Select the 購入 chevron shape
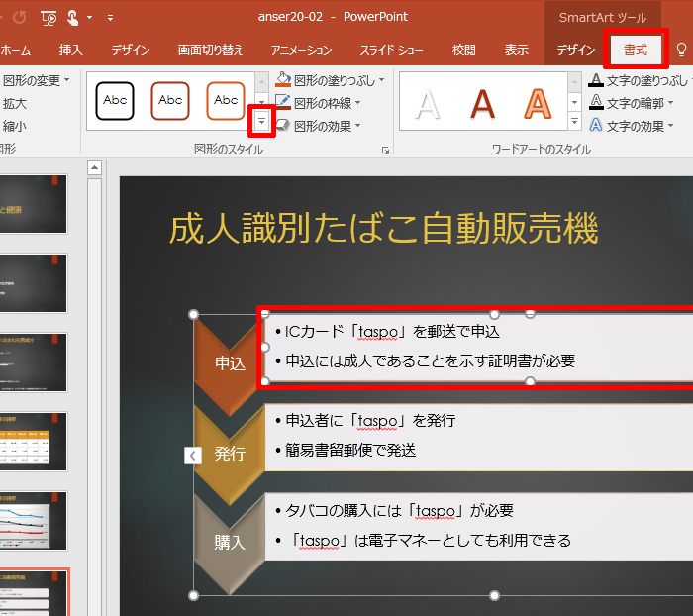 [230, 542]
